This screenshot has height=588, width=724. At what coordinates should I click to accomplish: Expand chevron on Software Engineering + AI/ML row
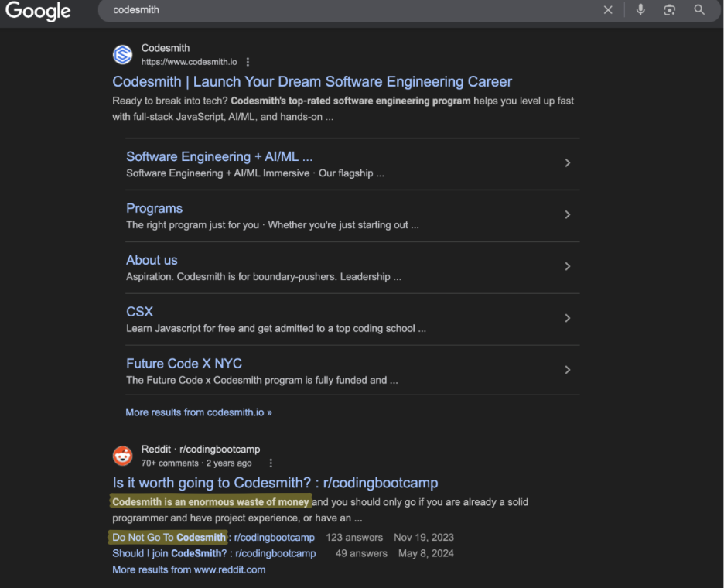[568, 163]
